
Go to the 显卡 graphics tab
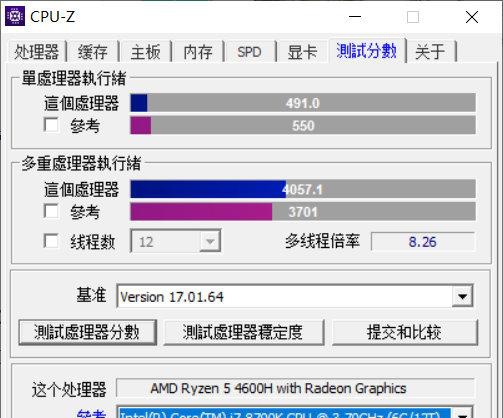coord(302,52)
